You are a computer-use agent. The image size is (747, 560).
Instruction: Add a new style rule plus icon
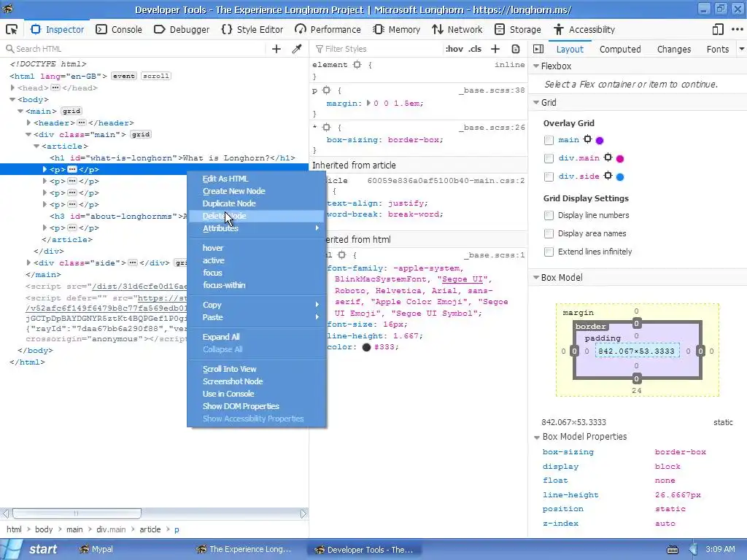click(x=495, y=49)
